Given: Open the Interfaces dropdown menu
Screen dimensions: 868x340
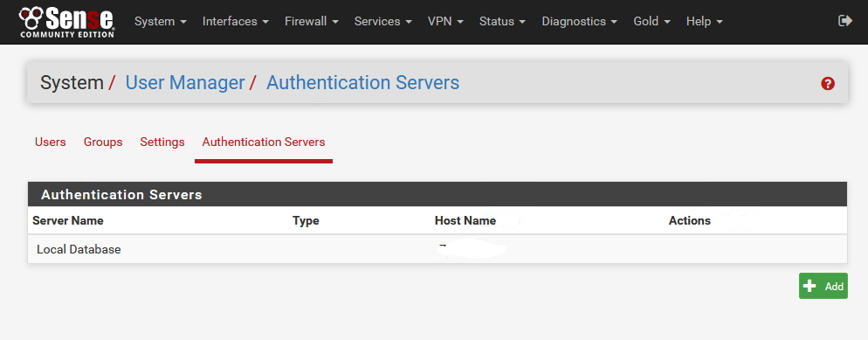Looking at the screenshot, I should click(x=235, y=22).
